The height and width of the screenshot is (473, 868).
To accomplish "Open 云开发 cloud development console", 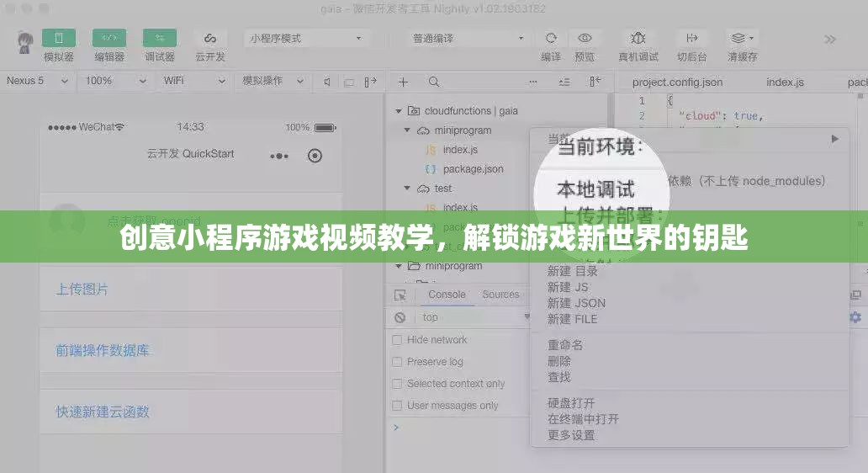I will (209, 38).
